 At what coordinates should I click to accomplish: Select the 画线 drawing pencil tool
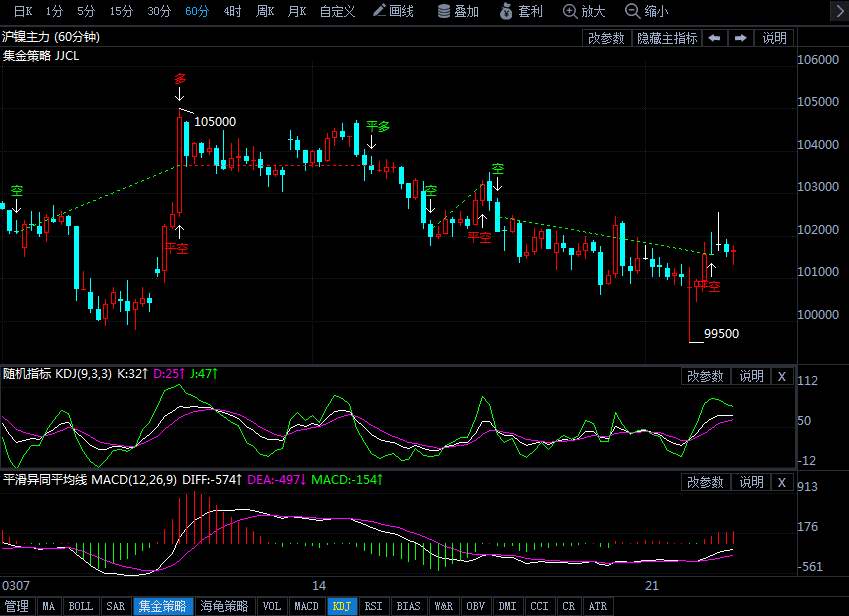point(393,12)
